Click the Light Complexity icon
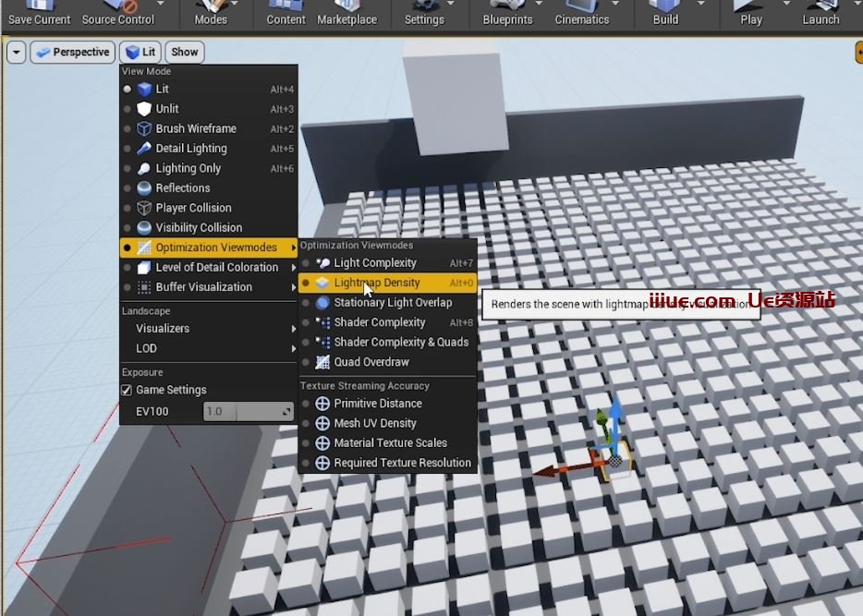This screenshot has height=616, width=863. (322, 263)
